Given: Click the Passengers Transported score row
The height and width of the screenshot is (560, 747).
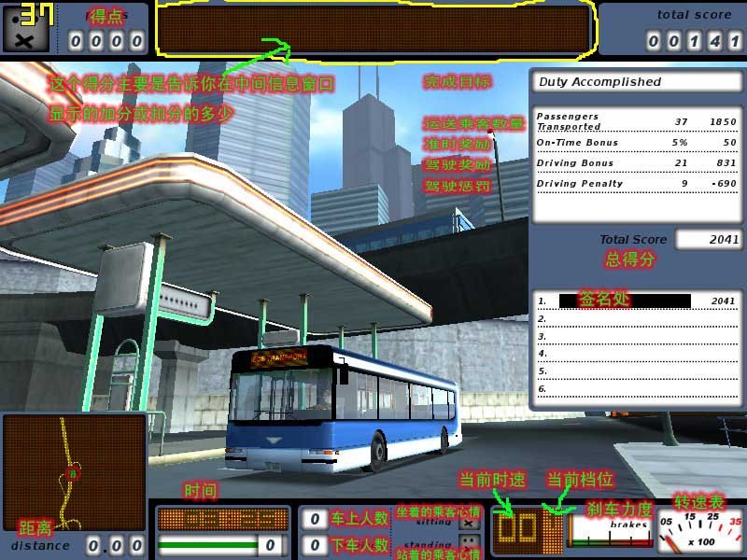Looking at the screenshot, I should 636,121.
